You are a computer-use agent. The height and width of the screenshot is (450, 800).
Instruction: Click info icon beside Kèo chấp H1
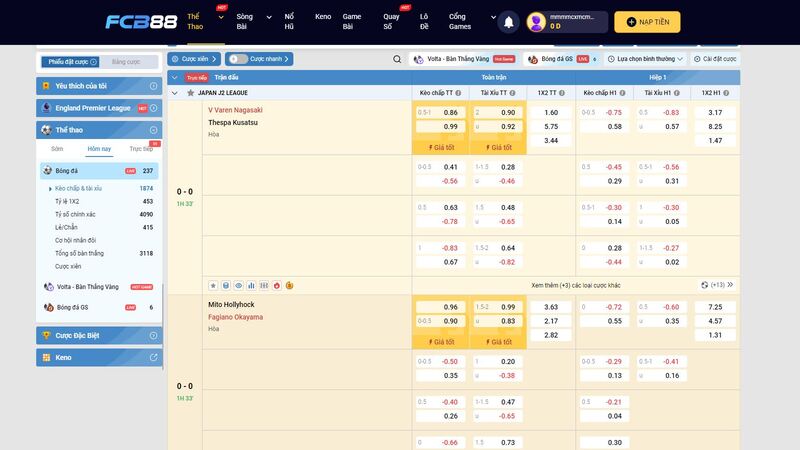pyautogui.click(x=622, y=93)
